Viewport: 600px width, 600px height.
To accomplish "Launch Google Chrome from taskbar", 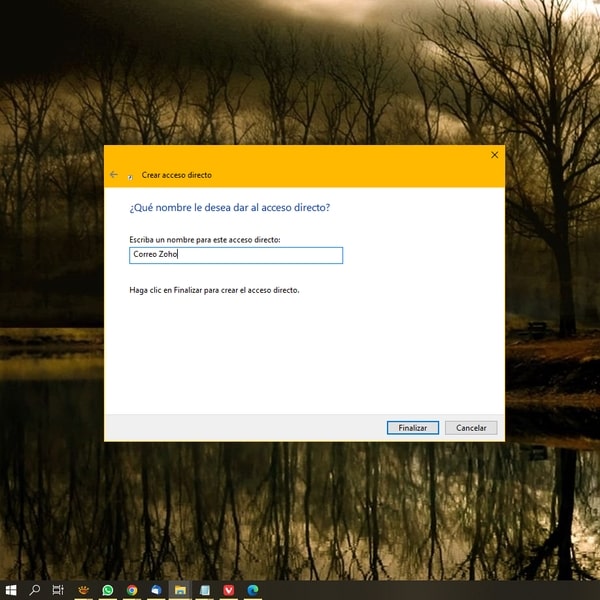I will (x=132, y=590).
